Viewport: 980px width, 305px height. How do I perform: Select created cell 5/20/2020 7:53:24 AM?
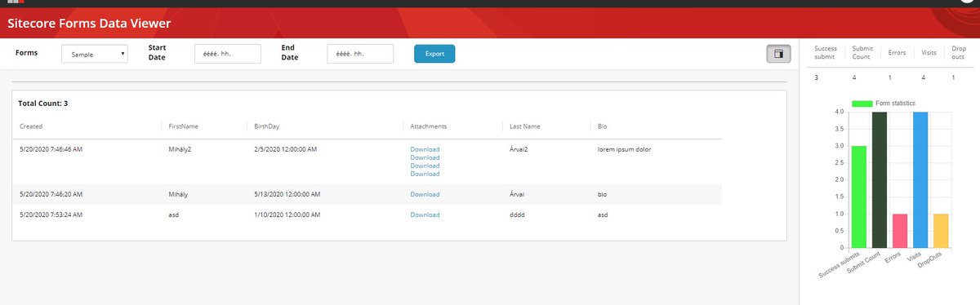point(51,214)
